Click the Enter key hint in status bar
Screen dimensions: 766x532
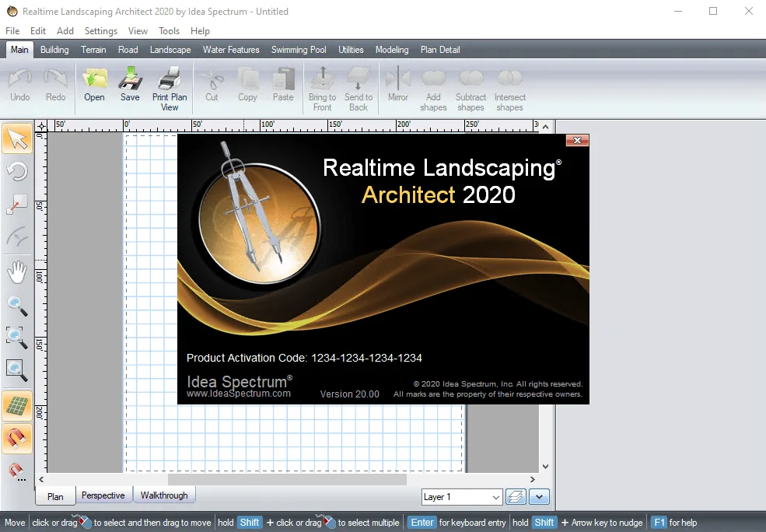421,522
